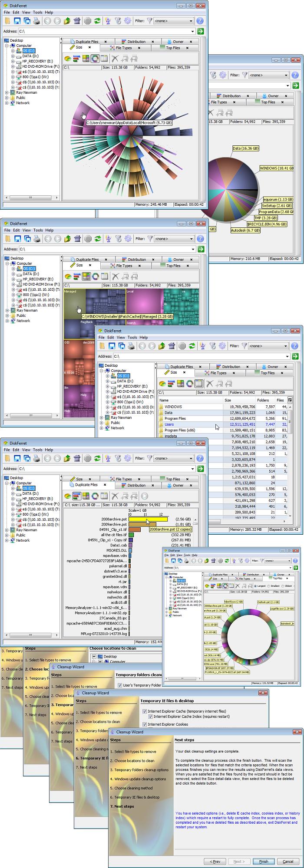
Task: Select the WINDOWS folder row in the folder list
Action: click(222, 407)
